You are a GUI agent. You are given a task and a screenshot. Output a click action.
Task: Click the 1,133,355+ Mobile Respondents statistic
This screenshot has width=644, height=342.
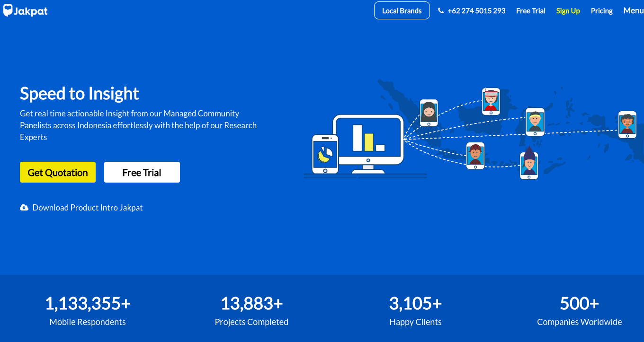(x=88, y=310)
